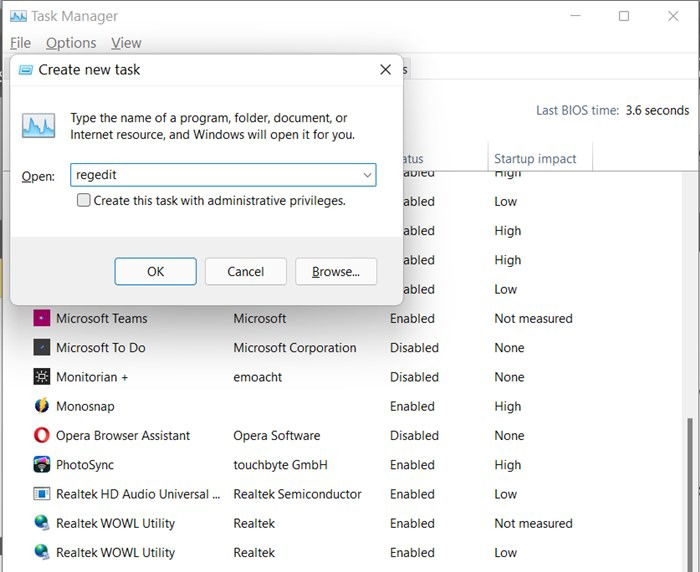Image resolution: width=700 pixels, height=572 pixels.
Task: Click None impact for Opera Browser Assistant
Action: [x=509, y=435]
